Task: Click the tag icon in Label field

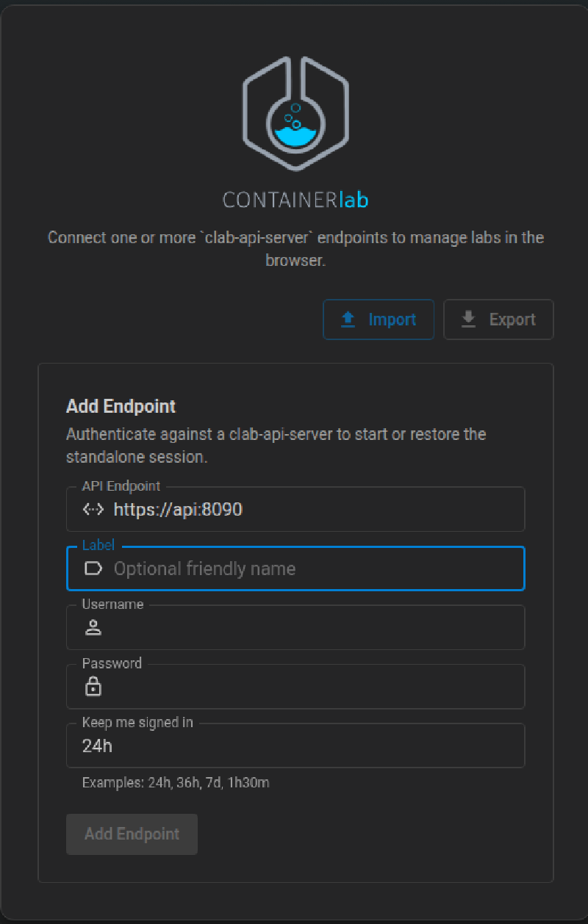Action: pos(93,569)
